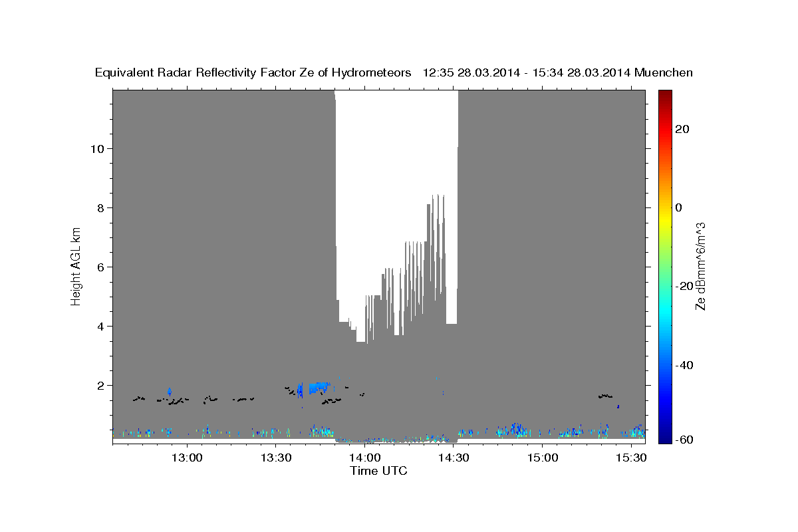The width and height of the screenshot is (798, 532).
Task: Click the height tick label 10
Action: tap(98, 148)
